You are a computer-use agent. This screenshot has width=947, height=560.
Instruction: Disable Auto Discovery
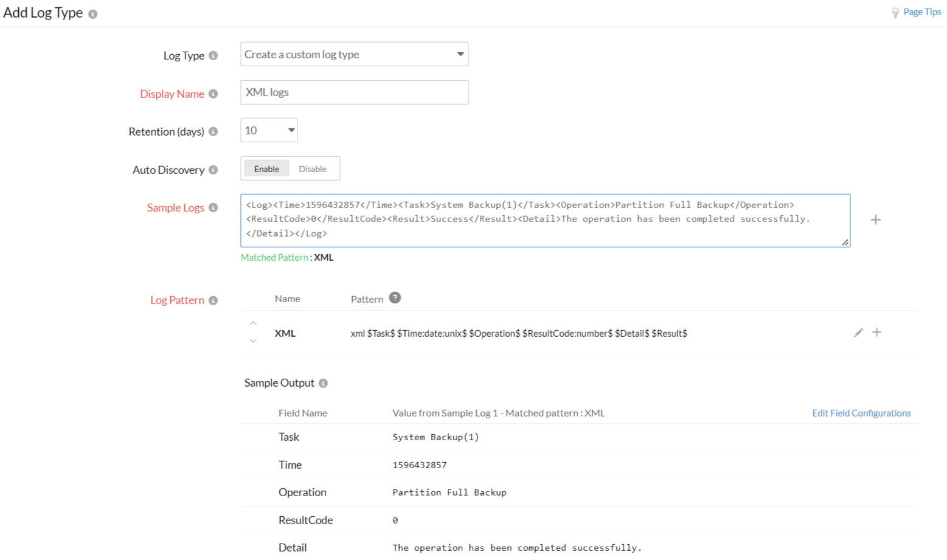coord(313,169)
